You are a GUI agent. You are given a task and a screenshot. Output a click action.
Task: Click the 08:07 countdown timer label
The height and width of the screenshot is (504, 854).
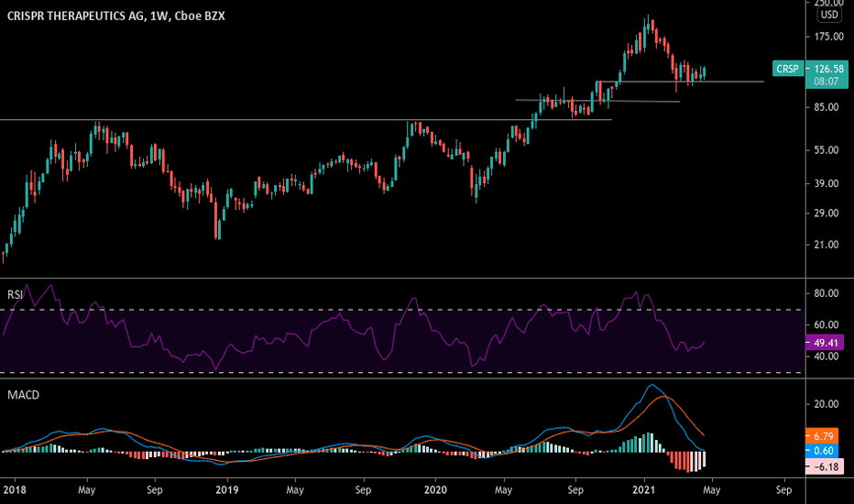point(827,82)
